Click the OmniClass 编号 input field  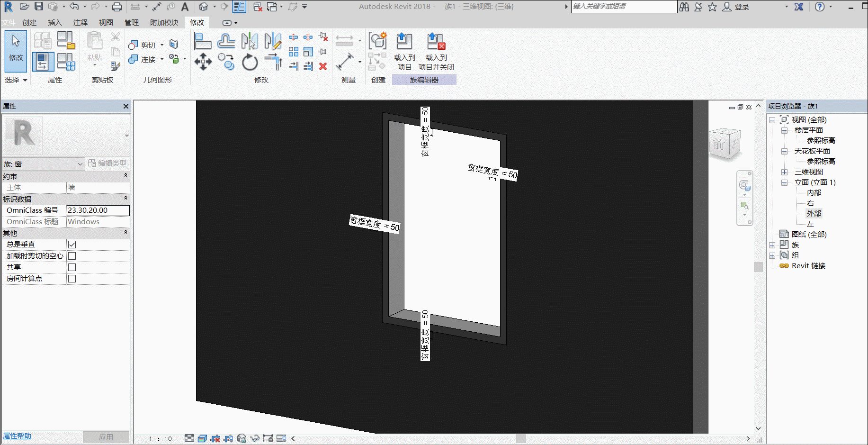98,210
